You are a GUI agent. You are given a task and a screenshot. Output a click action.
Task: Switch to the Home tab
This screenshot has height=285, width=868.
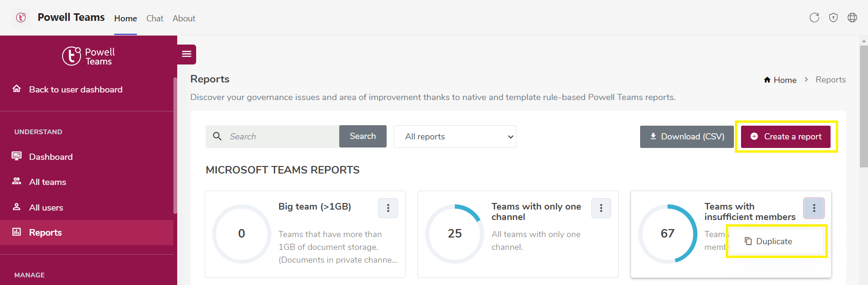click(126, 18)
